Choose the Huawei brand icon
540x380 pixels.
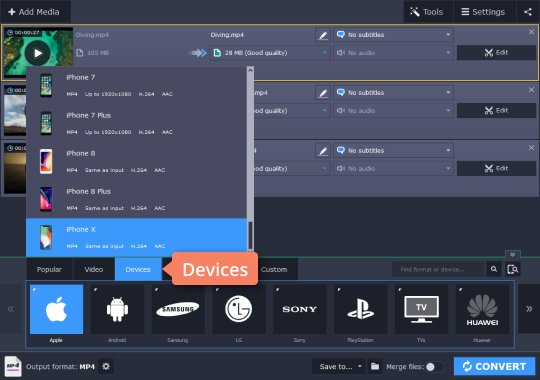(482, 309)
